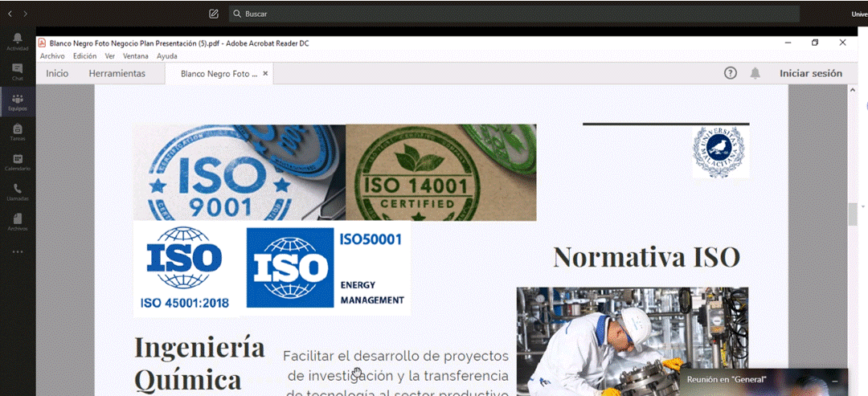Open Actividad in Teams sidebar
Viewport: 868px width, 396px height.
tap(18, 42)
